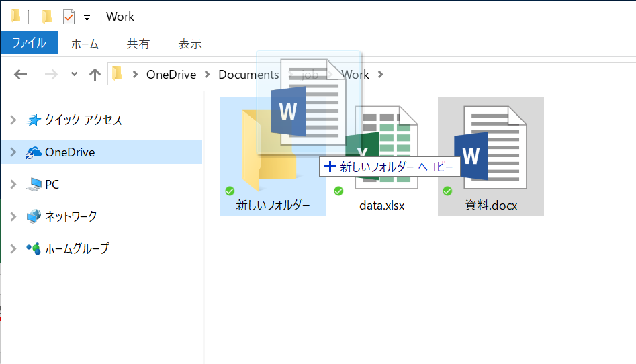Select ホームグループ in the navigation pane

(77, 248)
